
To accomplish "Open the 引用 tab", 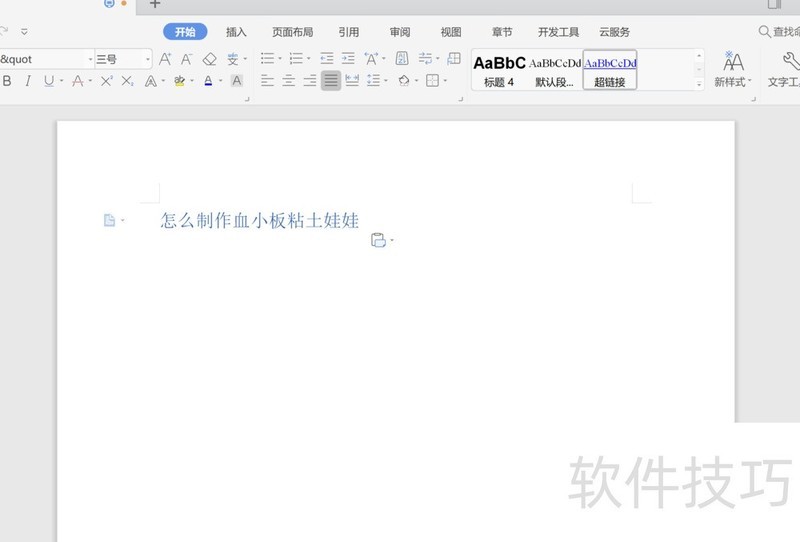I will point(348,32).
